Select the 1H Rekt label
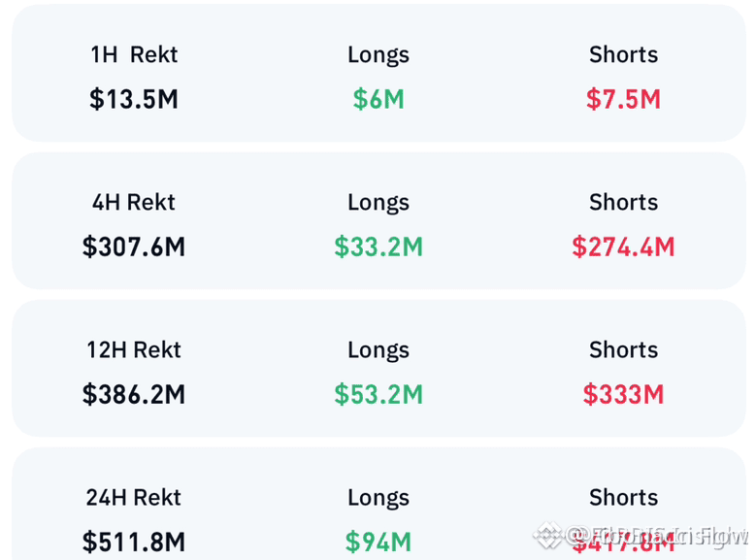The height and width of the screenshot is (560, 756). tap(134, 54)
